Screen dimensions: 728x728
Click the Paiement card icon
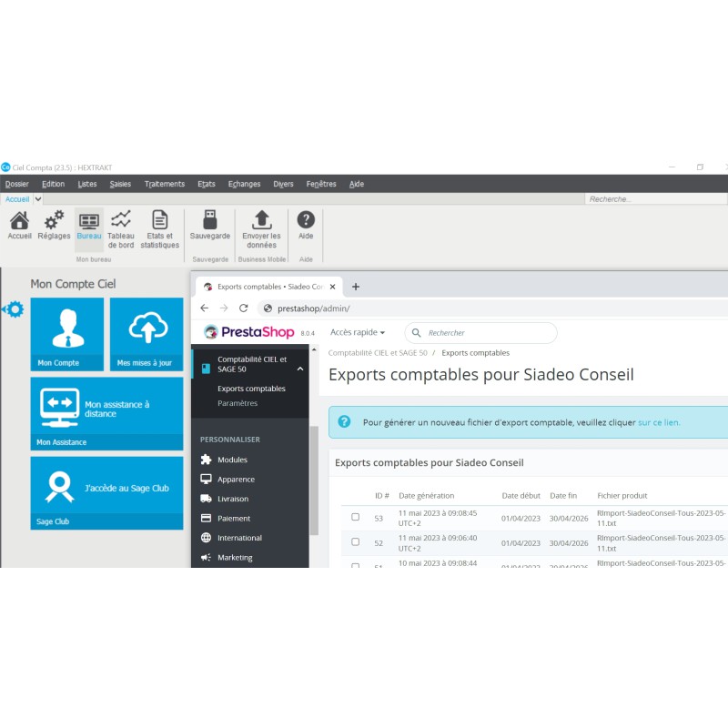[207, 518]
